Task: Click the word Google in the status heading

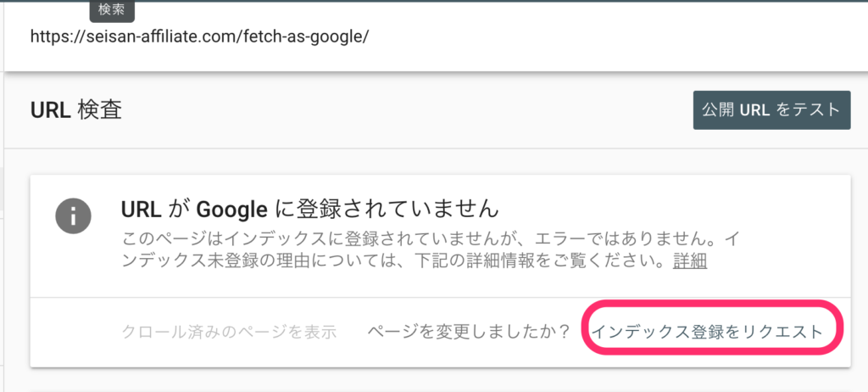Action: pos(228,208)
